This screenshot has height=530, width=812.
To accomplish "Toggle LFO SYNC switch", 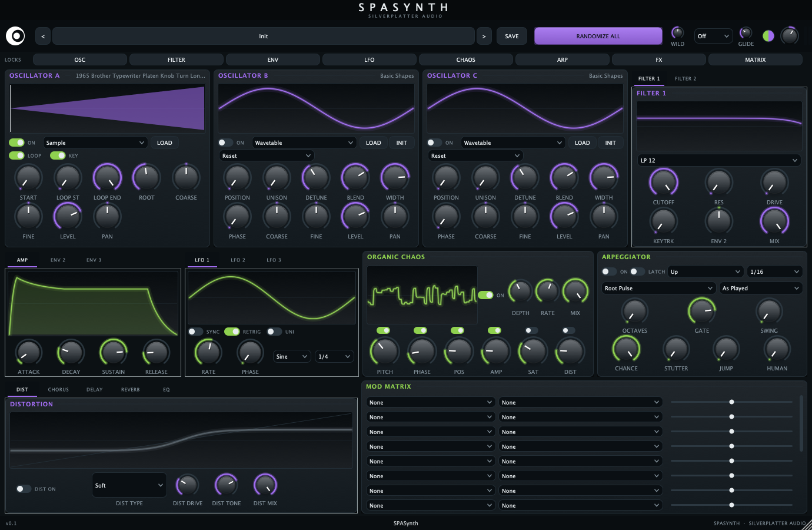I will point(195,332).
